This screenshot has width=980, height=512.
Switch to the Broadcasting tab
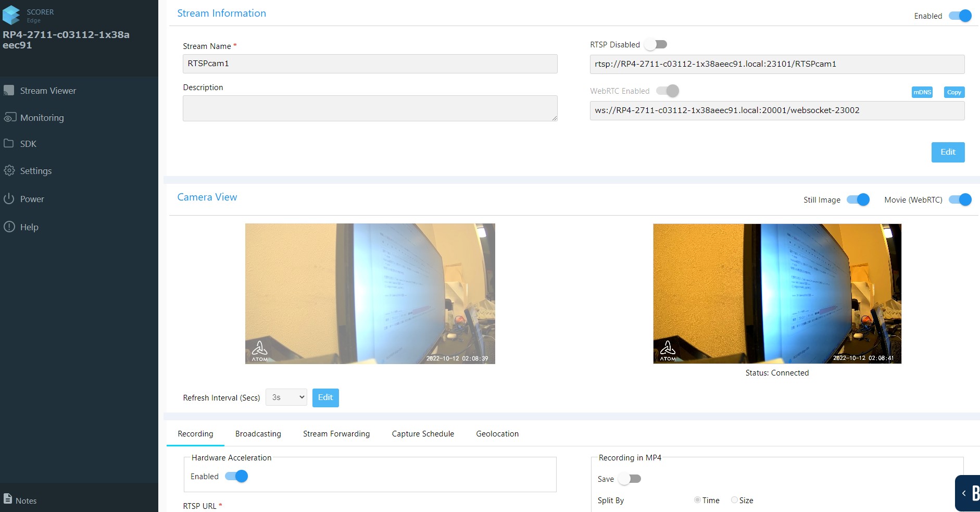[x=258, y=434]
